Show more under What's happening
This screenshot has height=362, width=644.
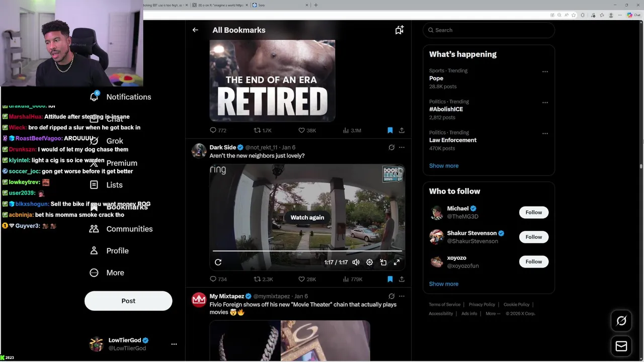[444, 165]
